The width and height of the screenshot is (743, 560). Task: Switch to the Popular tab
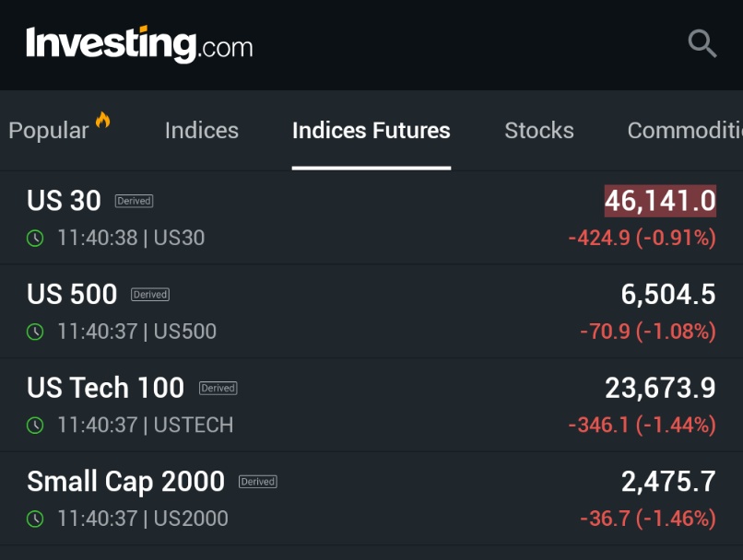point(49,131)
